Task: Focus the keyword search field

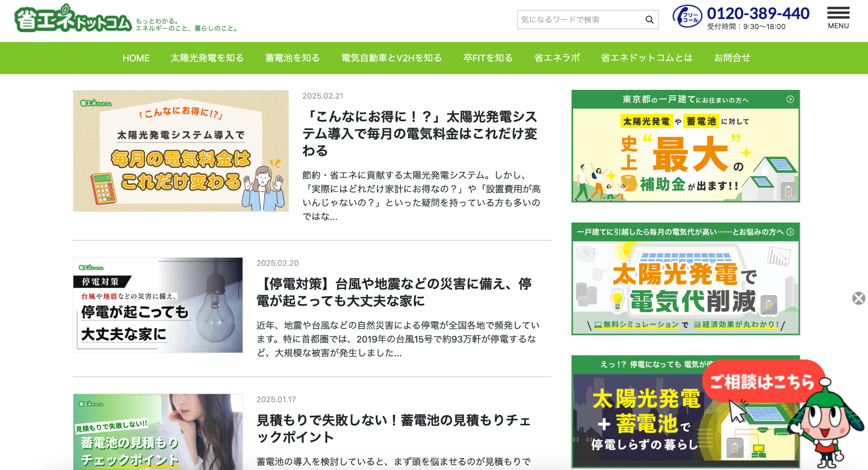Action: [x=579, y=19]
